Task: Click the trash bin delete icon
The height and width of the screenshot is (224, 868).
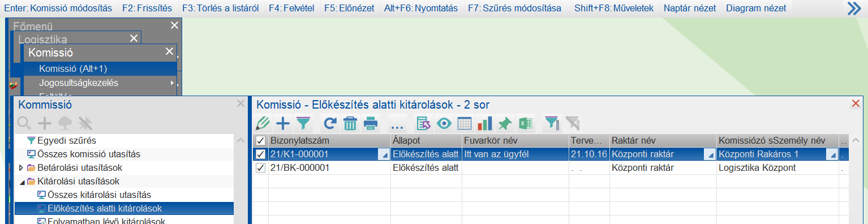Action: (x=350, y=123)
